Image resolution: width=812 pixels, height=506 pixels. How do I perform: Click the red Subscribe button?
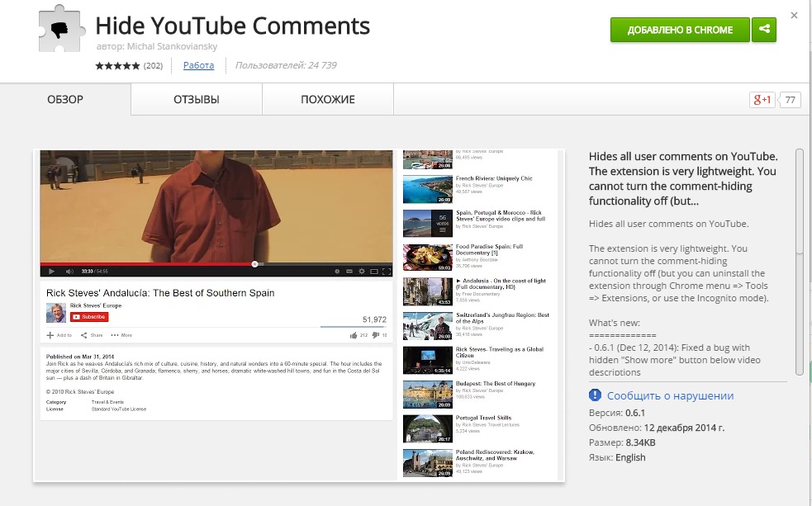click(88, 317)
